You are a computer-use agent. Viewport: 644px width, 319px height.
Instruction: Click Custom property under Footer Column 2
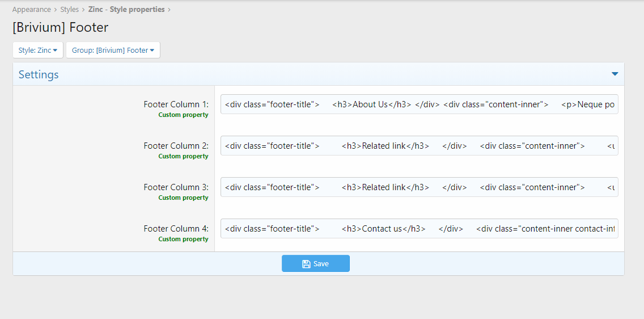tap(183, 156)
